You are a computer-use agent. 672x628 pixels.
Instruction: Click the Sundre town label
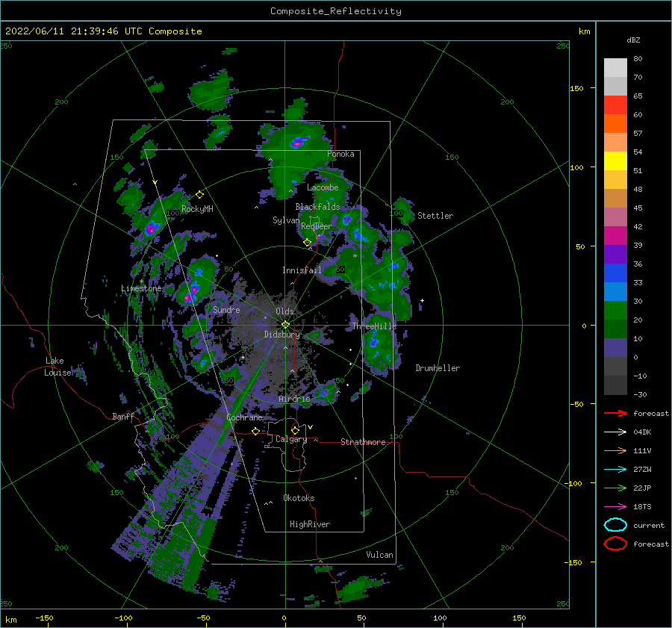pos(226,309)
